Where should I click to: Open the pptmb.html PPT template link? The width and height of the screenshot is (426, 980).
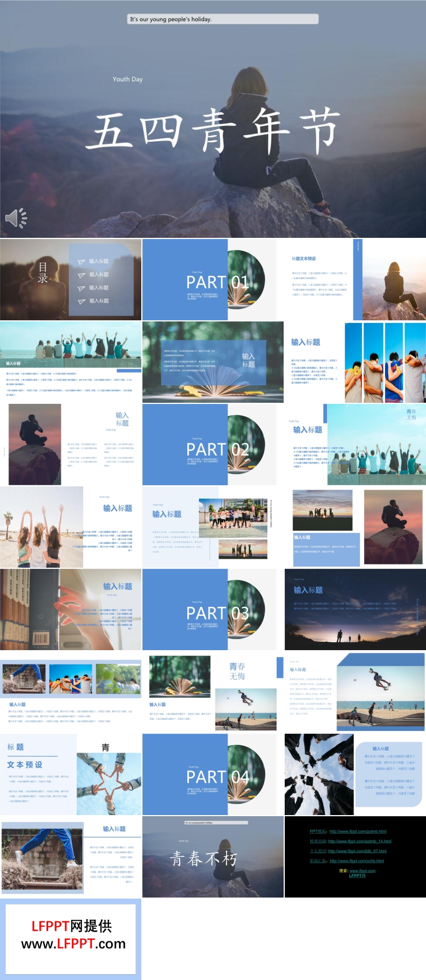[357, 831]
